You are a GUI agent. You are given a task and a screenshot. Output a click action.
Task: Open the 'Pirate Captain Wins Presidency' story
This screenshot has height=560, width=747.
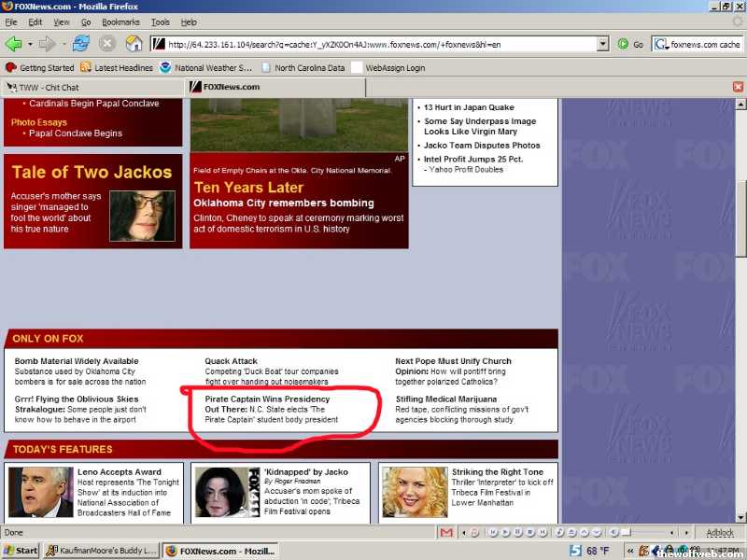click(x=267, y=399)
